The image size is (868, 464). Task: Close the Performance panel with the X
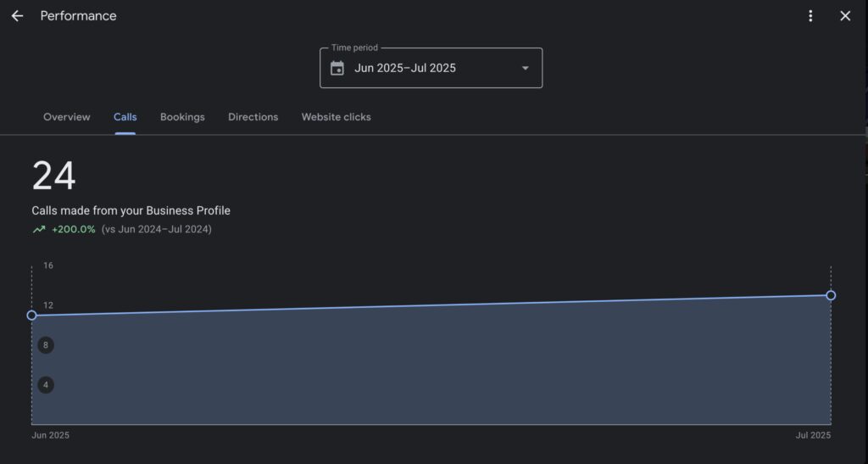845,16
